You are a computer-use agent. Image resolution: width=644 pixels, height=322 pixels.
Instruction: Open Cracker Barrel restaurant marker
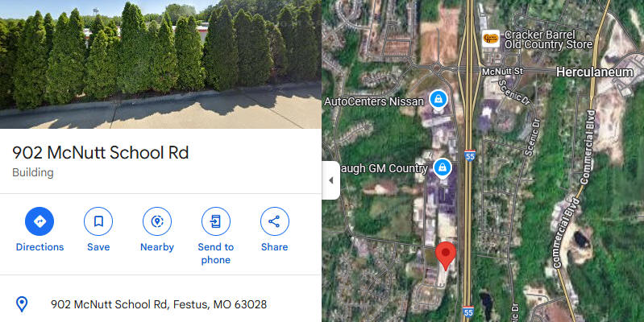[491, 39]
